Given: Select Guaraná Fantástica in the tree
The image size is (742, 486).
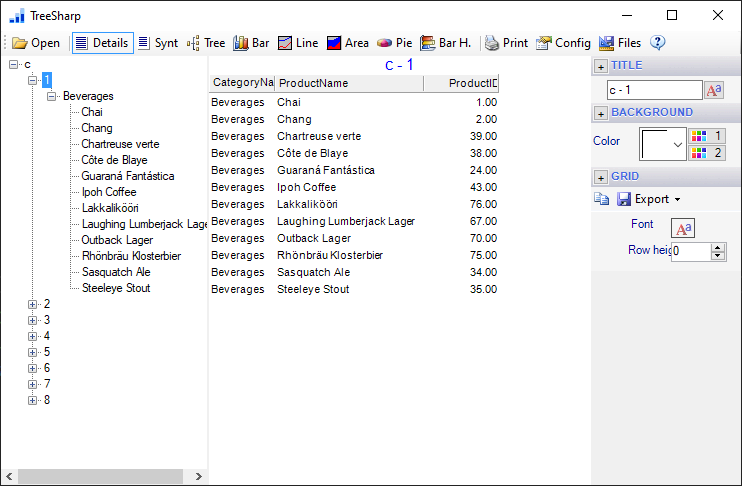Looking at the screenshot, I should (x=128, y=176).
